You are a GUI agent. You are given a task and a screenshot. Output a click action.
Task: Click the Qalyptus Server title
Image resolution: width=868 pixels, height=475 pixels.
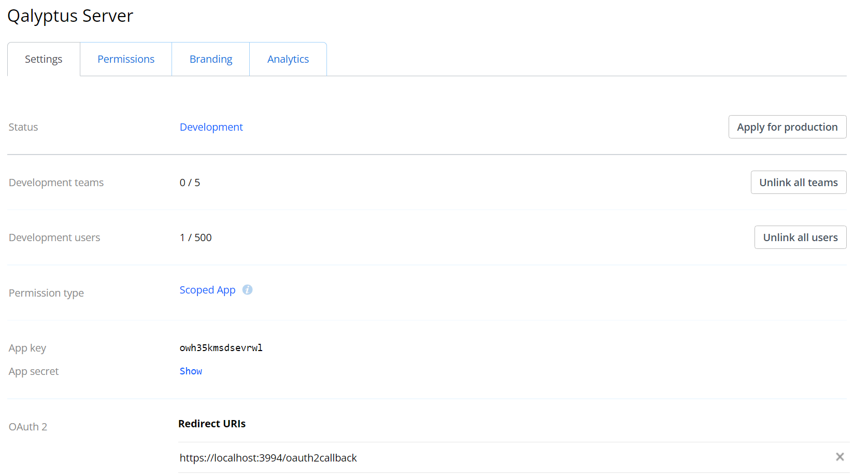pos(70,16)
